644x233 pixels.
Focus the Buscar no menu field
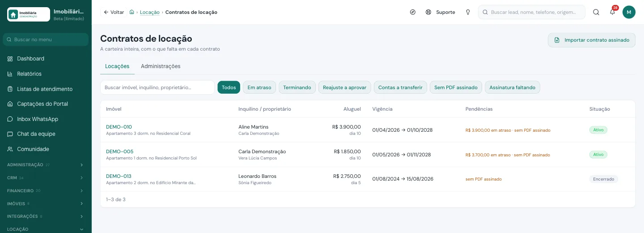46,39
